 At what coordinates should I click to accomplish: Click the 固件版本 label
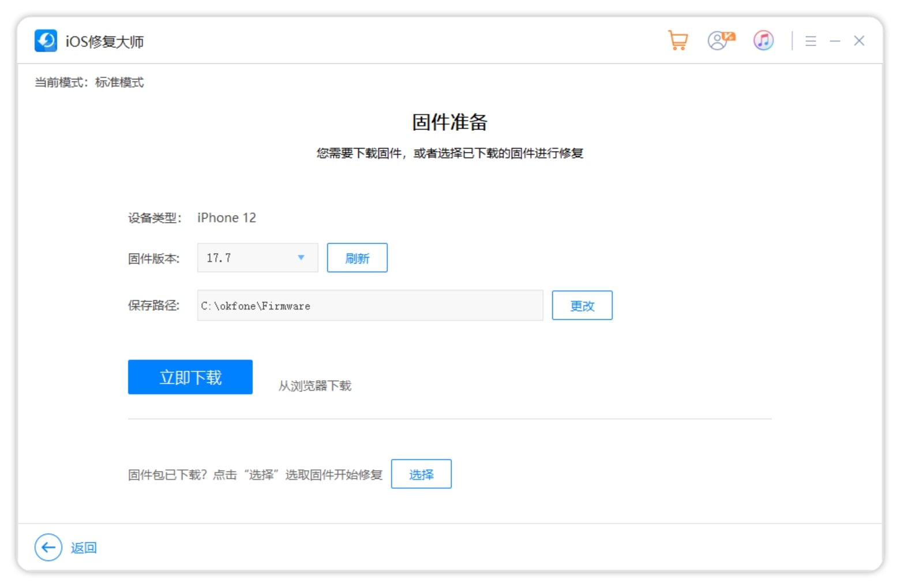click(154, 258)
